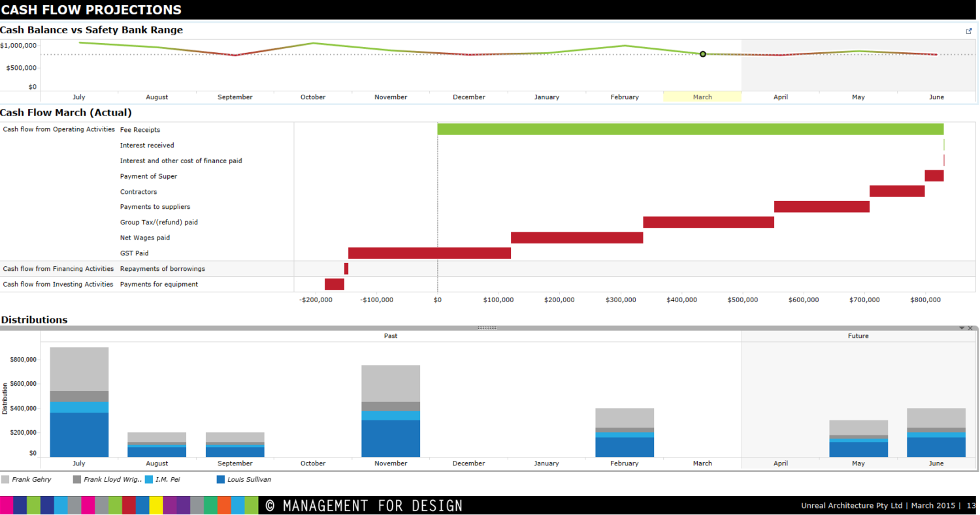Click the 'Interest received' row label
Screen dimensions: 980x515
coord(147,145)
